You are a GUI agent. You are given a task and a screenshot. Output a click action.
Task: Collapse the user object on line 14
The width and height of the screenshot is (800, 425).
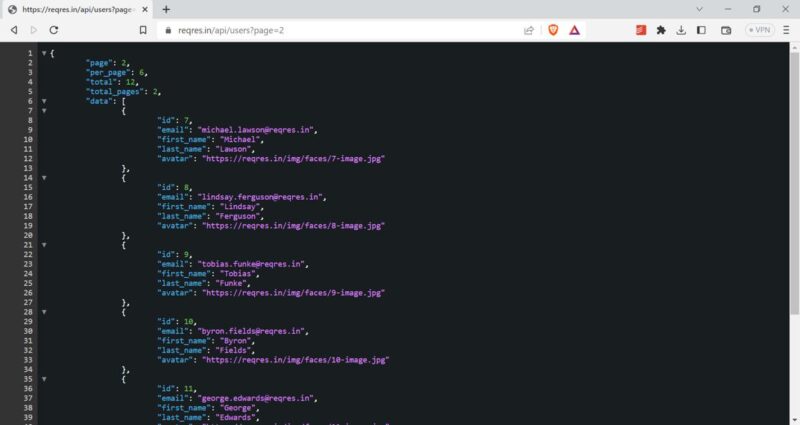(44, 178)
